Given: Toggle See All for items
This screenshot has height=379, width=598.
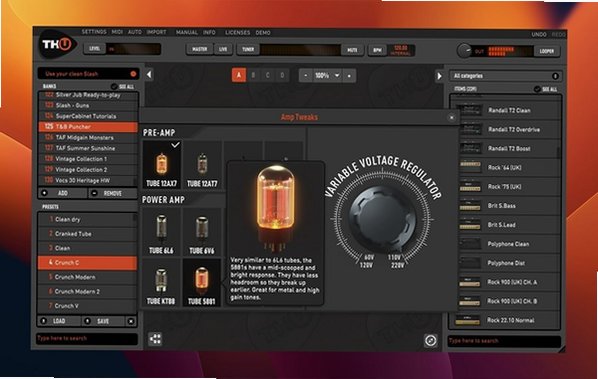Looking at the screenshot, I should [x=546, y=89].
